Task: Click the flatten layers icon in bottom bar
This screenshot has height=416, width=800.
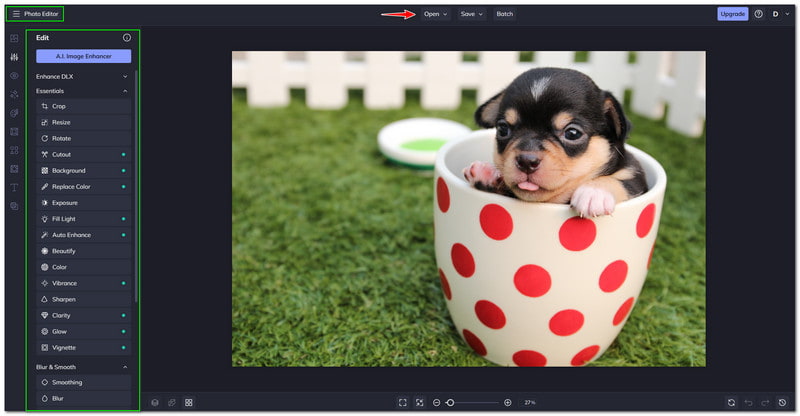Action: [172, 403]
